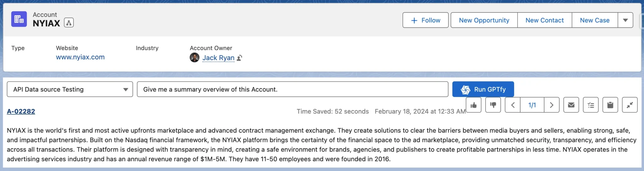
Task: Click the New Opportunity button
Action: 484,20
